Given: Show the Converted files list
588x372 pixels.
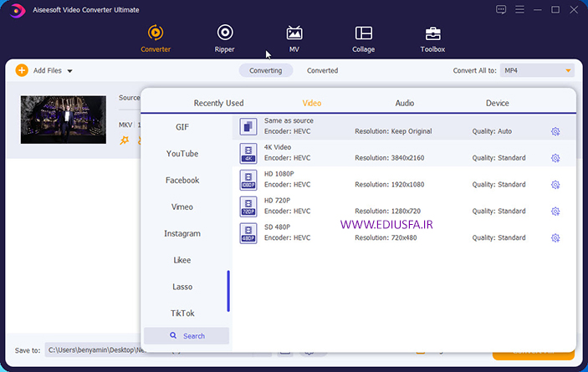Looking at the screenshot, I should (x=322, y=71).
